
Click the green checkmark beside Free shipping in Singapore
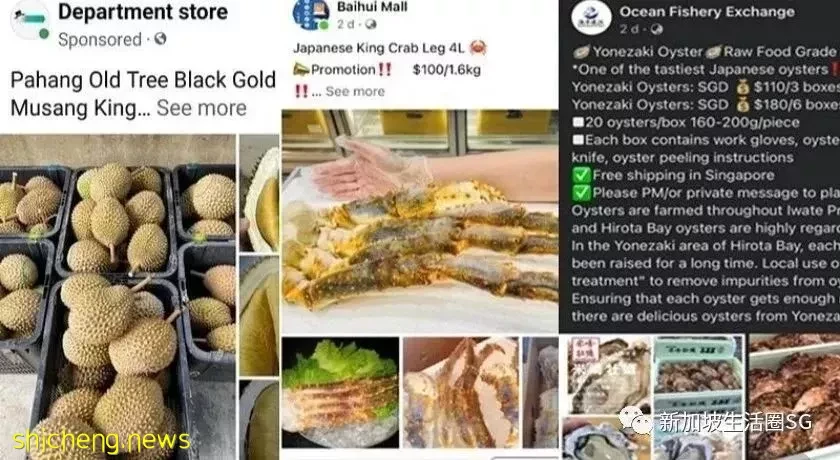click(x=582, y=175)
